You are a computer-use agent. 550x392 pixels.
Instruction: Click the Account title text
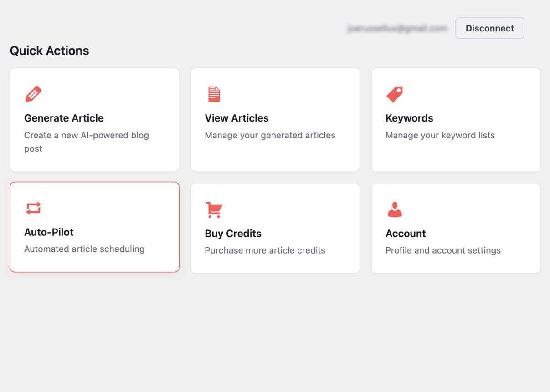pos(405,233)
